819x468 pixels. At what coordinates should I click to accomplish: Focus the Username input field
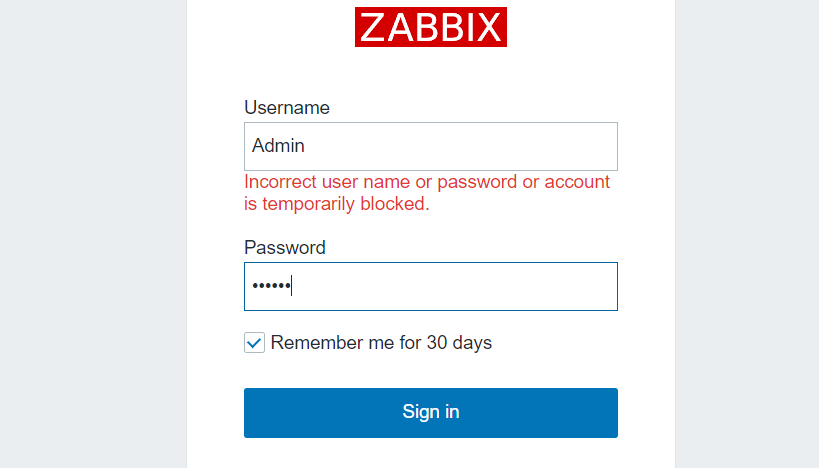click(430, 146)
